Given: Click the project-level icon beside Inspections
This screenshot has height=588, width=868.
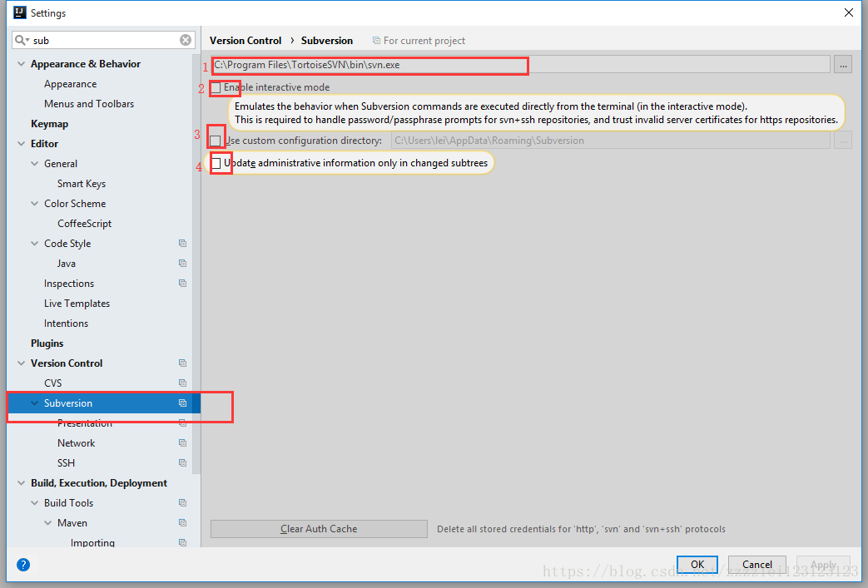Looking at the screenshot, I should point(183,284).
